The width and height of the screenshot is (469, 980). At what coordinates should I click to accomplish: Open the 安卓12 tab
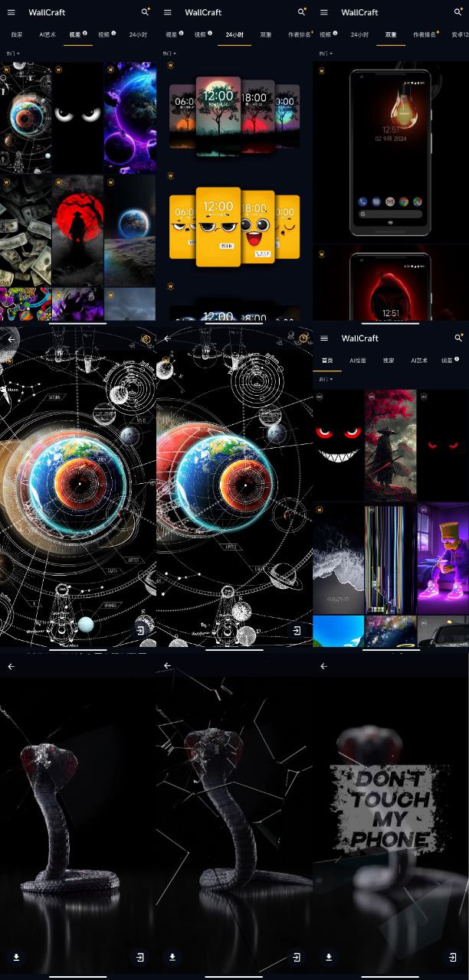pos(460,34)
